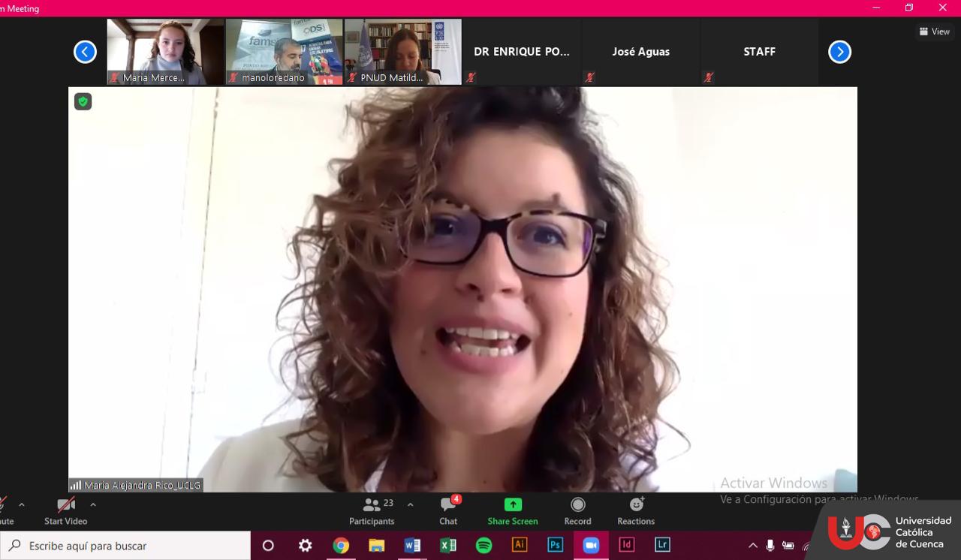Open the Participants panel
Screen dimensions: 961x560
[x=372, y=511]
